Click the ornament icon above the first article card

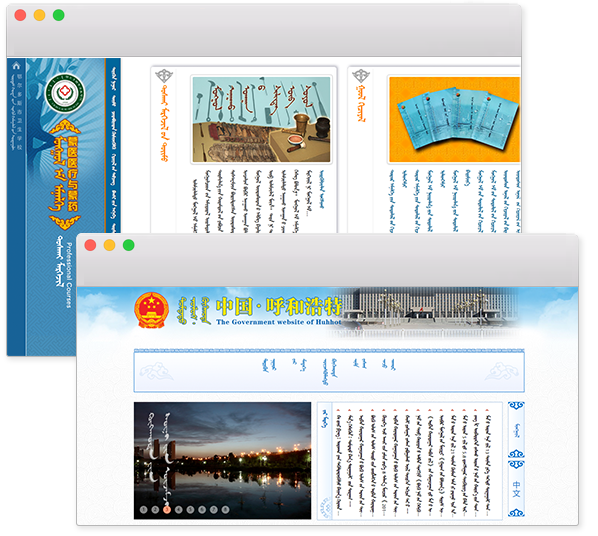pyautogui.click(x=164, y=75)
